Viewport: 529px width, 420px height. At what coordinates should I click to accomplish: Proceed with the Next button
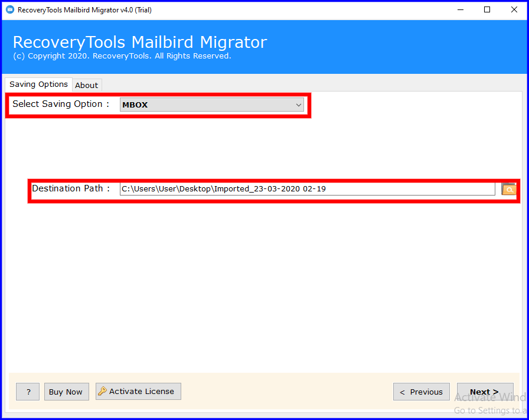pos(485,392)
